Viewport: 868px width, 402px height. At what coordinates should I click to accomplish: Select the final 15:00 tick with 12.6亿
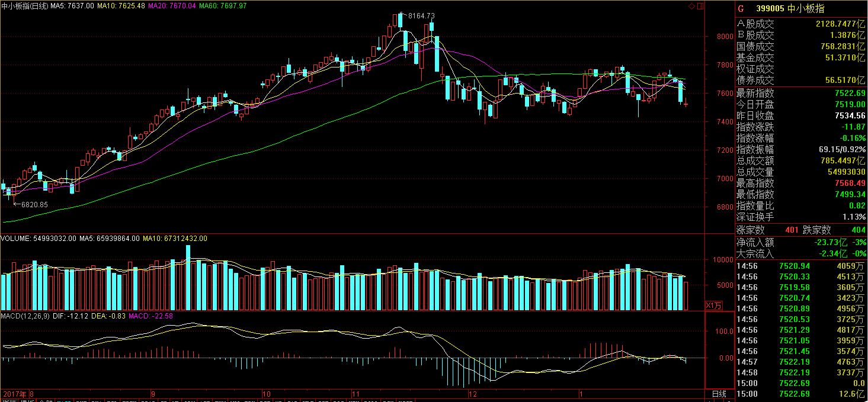point(801,394)
